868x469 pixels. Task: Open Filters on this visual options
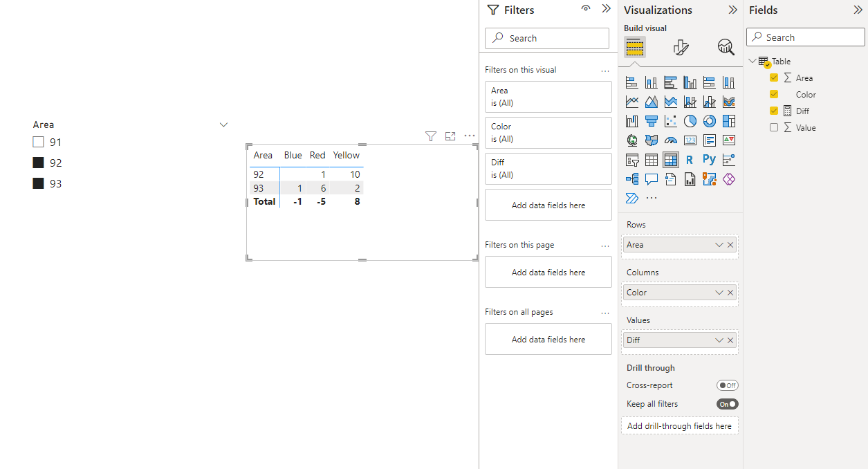tap(605, 71)
